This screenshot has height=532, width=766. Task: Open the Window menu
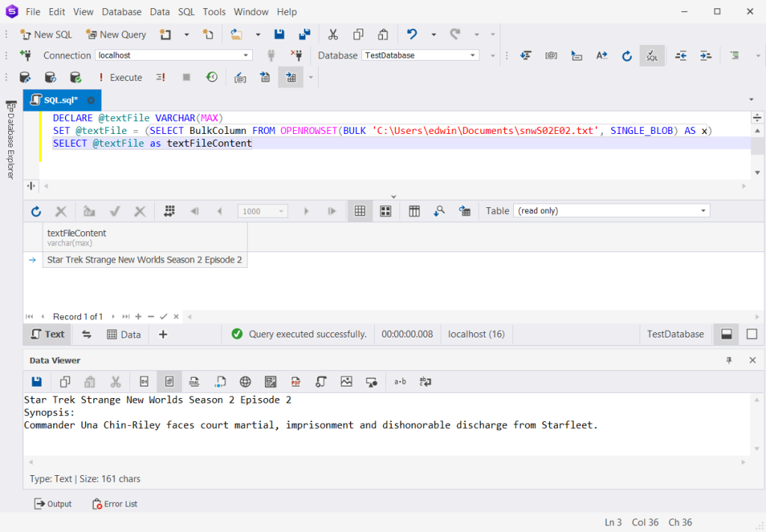[251, 12]
